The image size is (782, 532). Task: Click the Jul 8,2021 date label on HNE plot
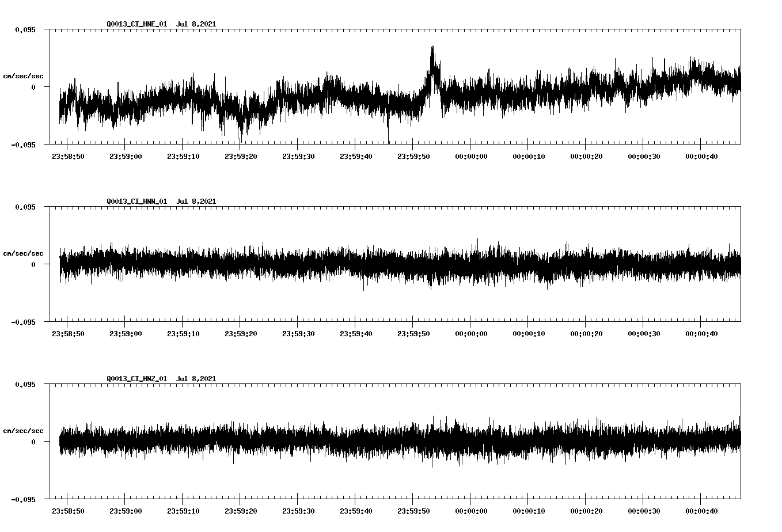tap(196, 24)
